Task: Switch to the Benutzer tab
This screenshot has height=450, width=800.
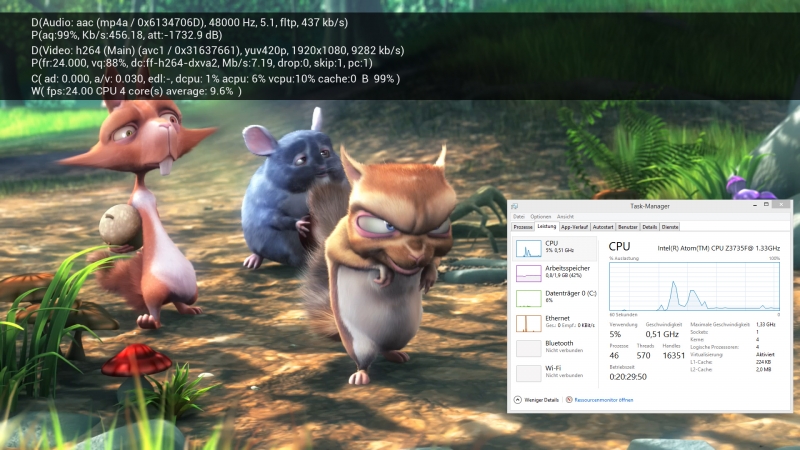Action: (x=628, y=227)
